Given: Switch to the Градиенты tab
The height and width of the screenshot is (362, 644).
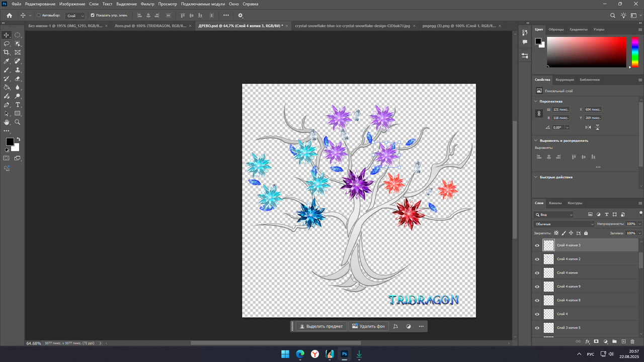Looking at the screenshot, I should tap(579, 29).
